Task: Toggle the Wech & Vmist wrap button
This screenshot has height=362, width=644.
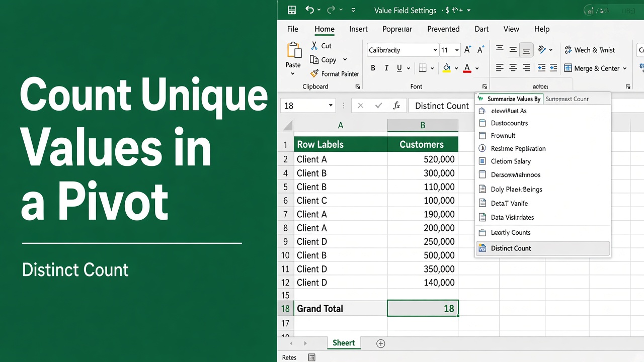Action: coord(590,50)
